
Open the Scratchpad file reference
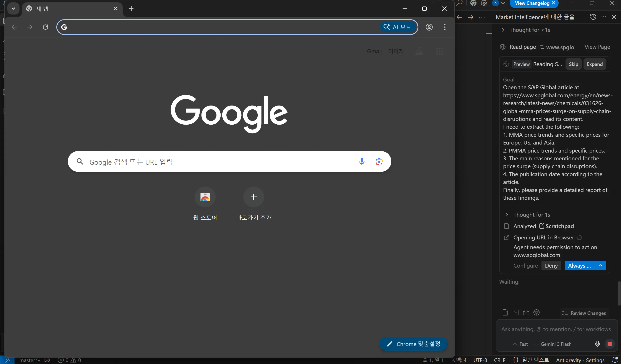(556, 226)
